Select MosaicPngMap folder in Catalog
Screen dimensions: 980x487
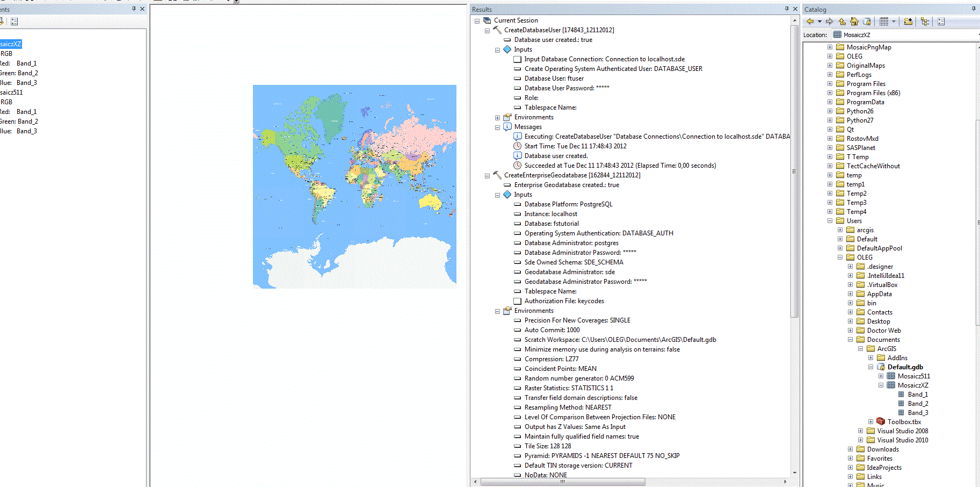(x=869, y=47)
